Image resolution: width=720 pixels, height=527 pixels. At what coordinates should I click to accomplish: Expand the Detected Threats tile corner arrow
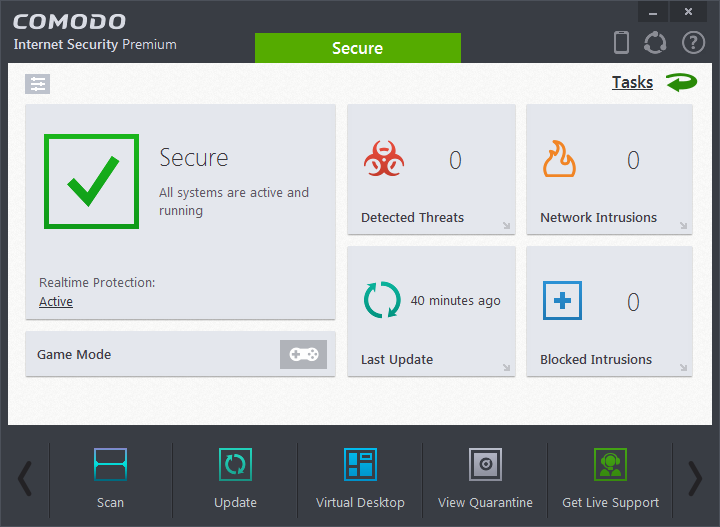click(x=506, y=227)
